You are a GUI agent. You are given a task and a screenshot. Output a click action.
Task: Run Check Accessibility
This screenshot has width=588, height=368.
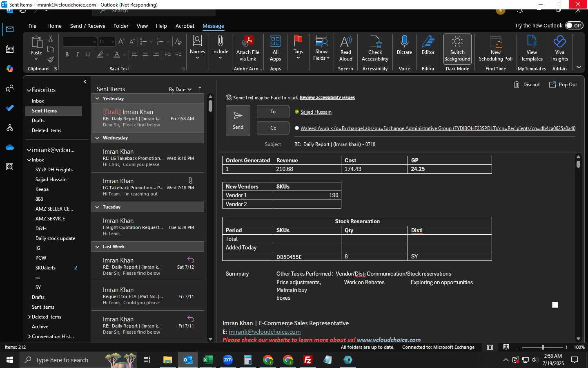click(375, 48)
